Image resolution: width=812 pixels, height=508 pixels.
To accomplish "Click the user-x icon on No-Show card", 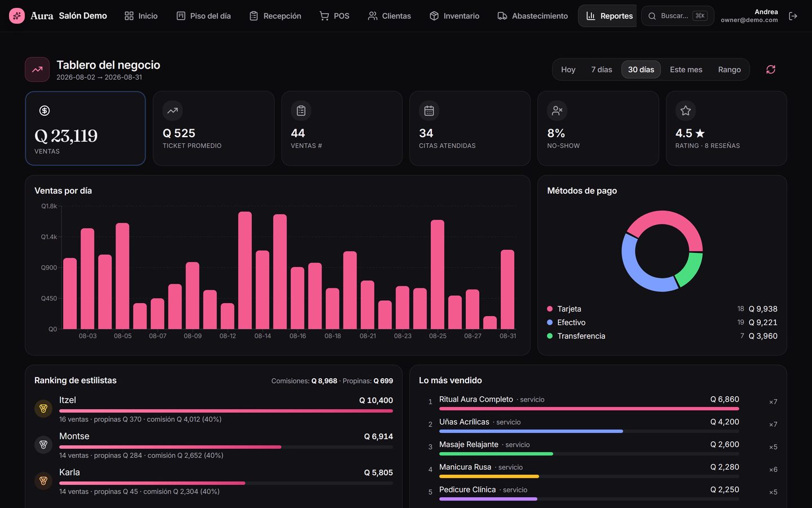I will click(557, 111).
